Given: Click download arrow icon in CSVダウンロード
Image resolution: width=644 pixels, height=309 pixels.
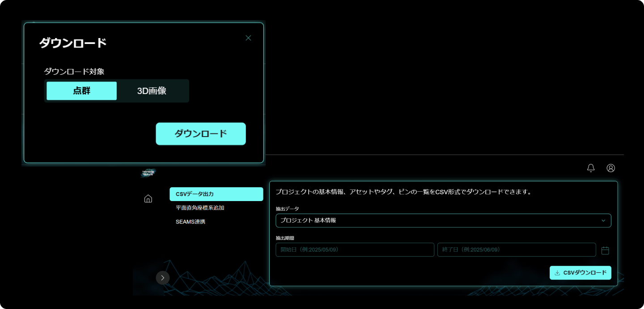Looking at the screenshot, I should pos(557,273).
